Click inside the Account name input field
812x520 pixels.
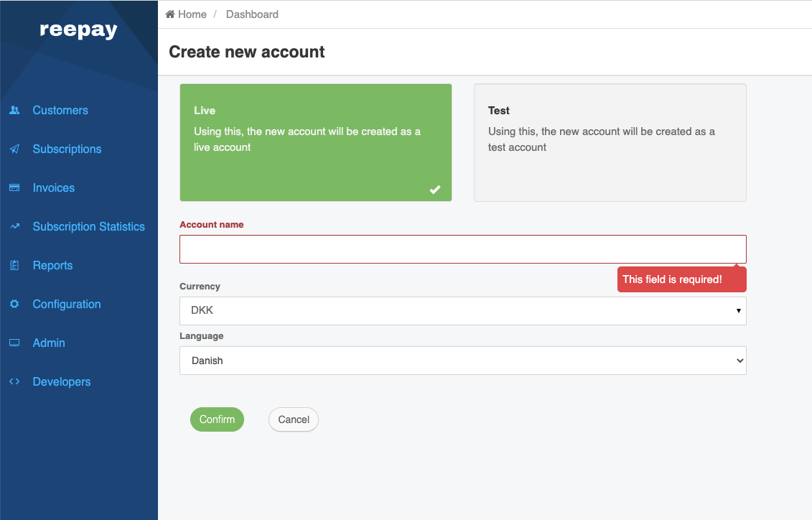click(462, 249)
